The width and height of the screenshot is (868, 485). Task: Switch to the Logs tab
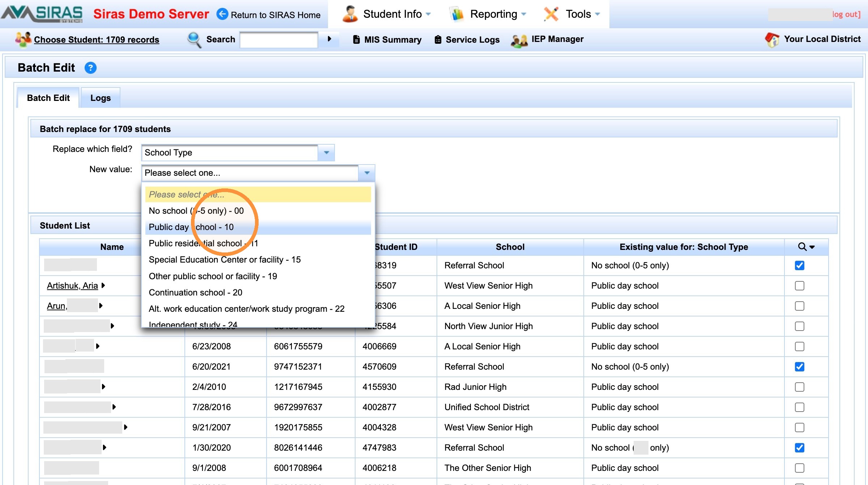coord(101,98)
